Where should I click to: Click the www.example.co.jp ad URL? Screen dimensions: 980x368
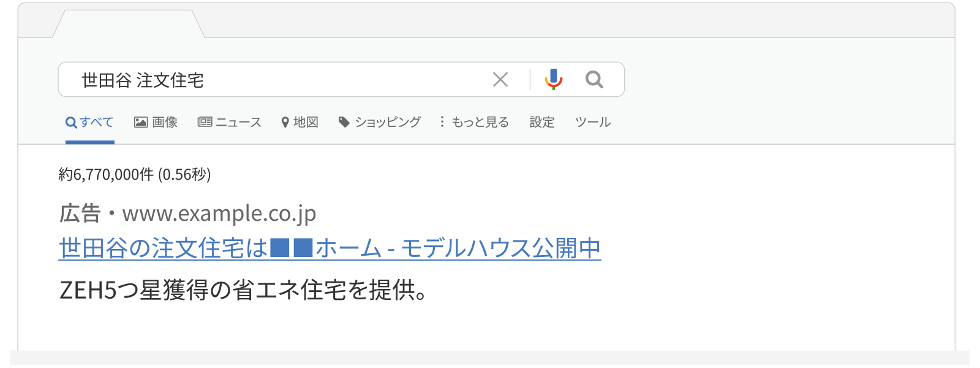(x=219, y=213)
